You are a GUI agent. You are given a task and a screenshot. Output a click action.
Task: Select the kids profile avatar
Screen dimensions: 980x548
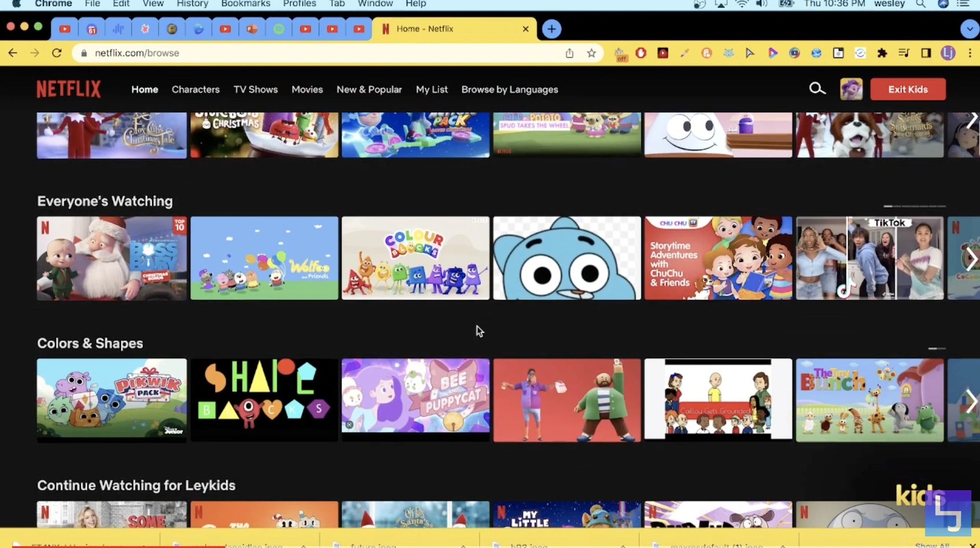(x=851, y=88)
